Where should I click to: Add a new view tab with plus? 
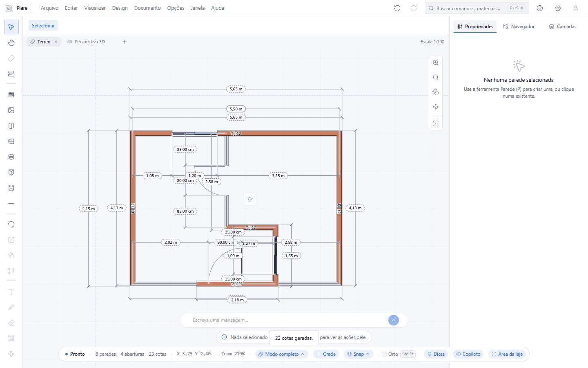[125, 42]
